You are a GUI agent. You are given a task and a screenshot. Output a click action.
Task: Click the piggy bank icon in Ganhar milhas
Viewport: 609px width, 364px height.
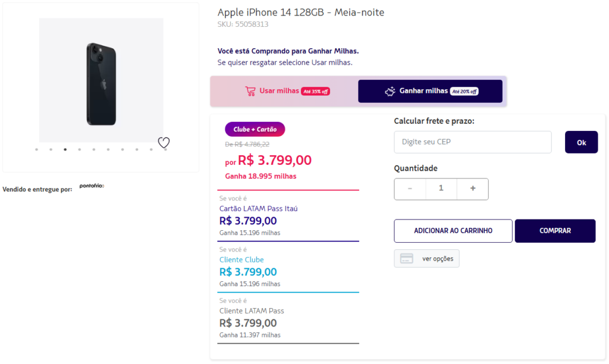coord(390,91)
